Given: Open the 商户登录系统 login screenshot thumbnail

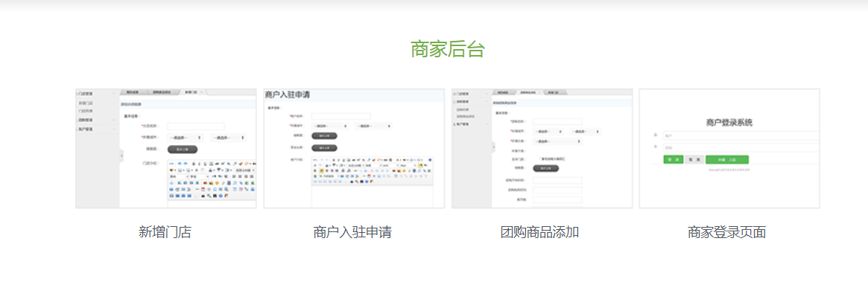Looking at the screenshot, I should coord(729,148).
